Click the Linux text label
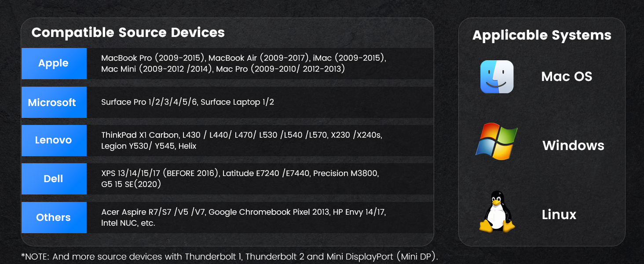Image resolution: width=644 pixels, height=264 pixels. coord(559,215)
